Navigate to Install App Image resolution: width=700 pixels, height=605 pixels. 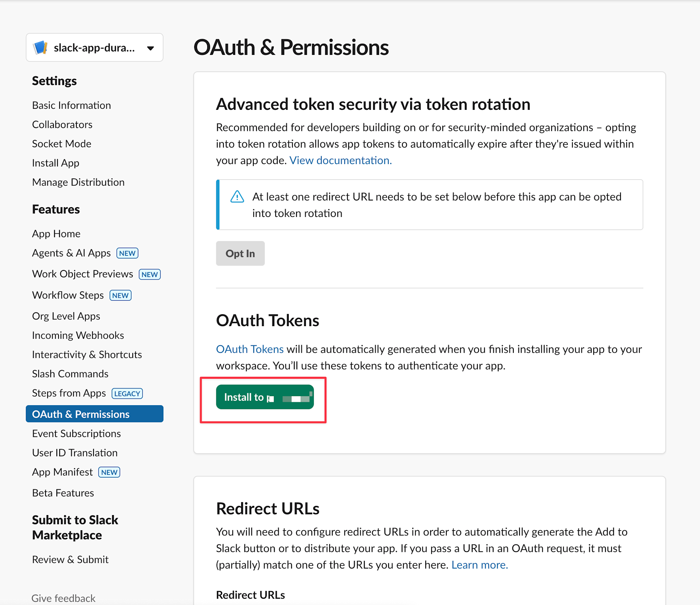[56, 163]
